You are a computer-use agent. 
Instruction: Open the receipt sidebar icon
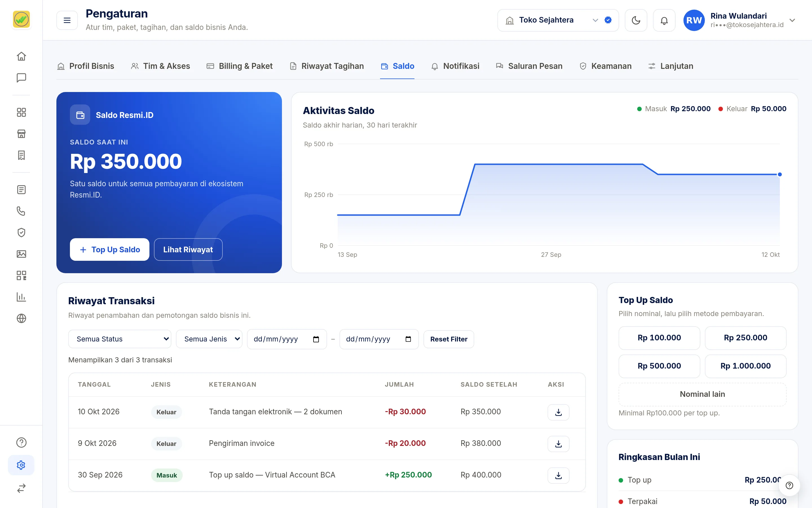pos(21,155)
